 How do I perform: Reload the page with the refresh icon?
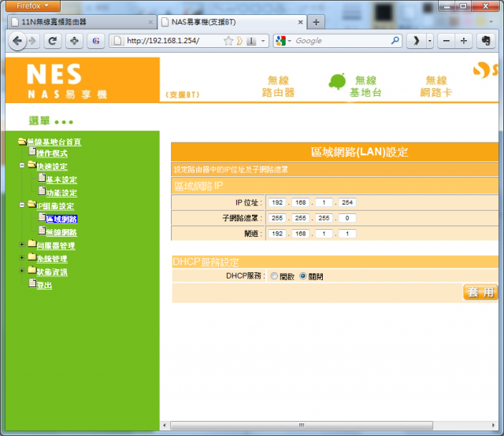tap(53, 41)
